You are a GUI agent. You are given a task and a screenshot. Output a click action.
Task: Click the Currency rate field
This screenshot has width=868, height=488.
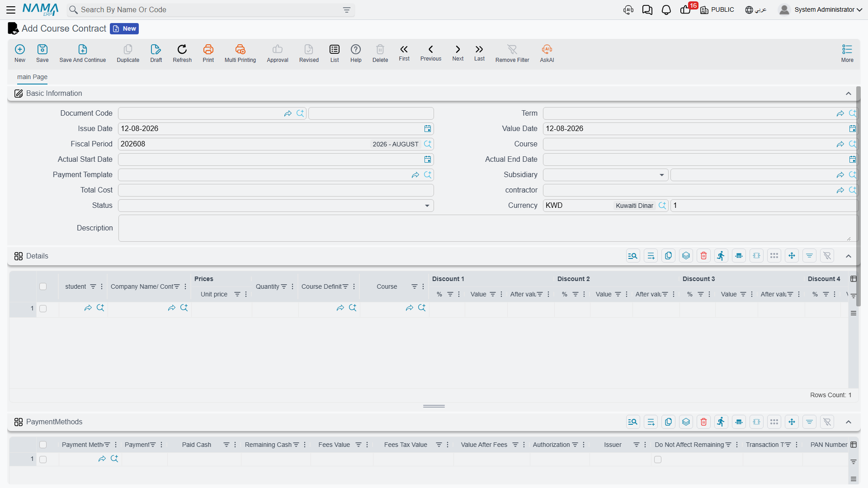click(x=763, y=206)
